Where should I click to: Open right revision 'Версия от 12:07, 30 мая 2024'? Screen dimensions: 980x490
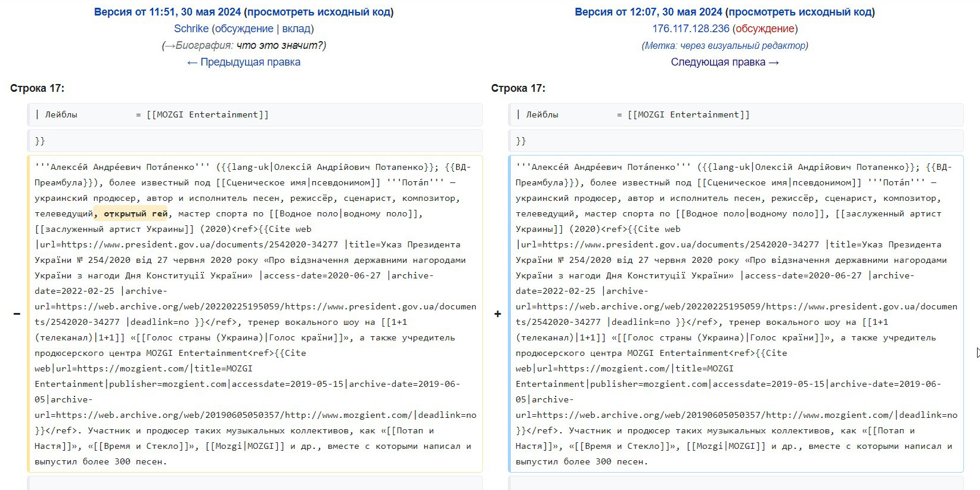point(649,12)
